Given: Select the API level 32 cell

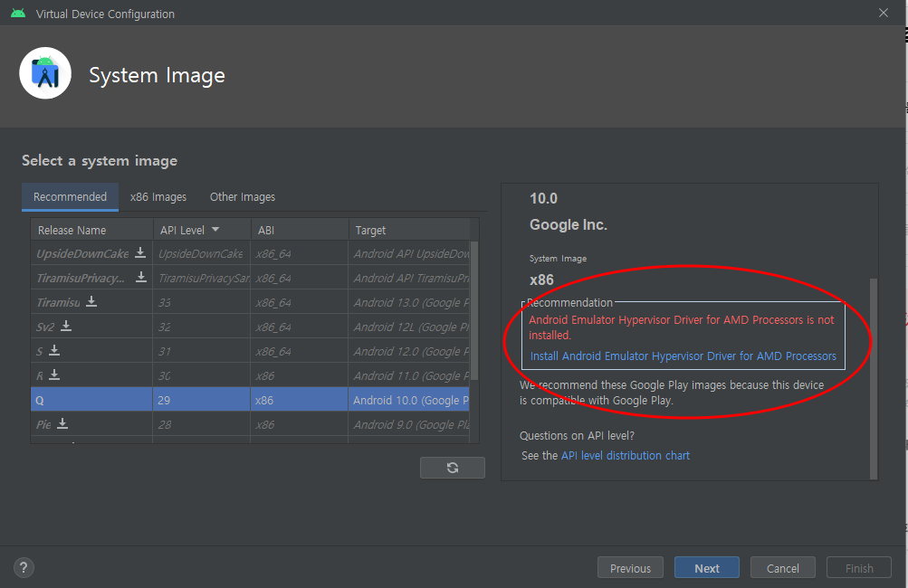Looking at the screenshot, I should click(x=202, y=327).
